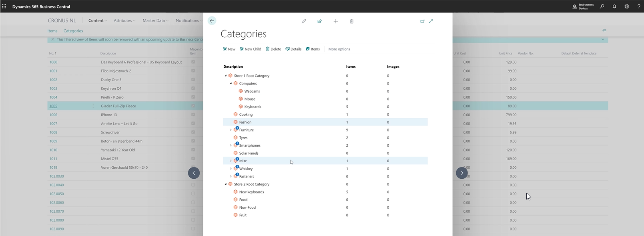
Task: Go to next record with right arrow
Action: pyautogui.click(x=461, y=173)
